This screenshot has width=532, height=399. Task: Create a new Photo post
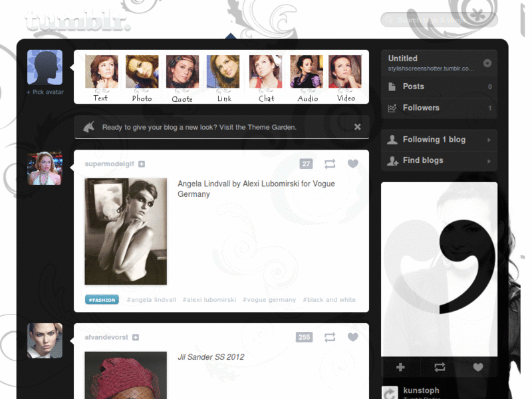click(x=142, y=78)
